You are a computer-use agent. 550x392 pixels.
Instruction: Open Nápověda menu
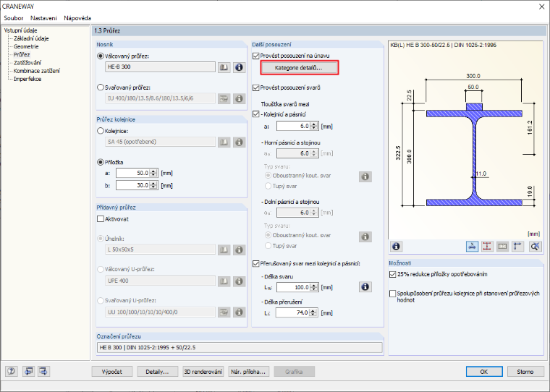[77, 18]
